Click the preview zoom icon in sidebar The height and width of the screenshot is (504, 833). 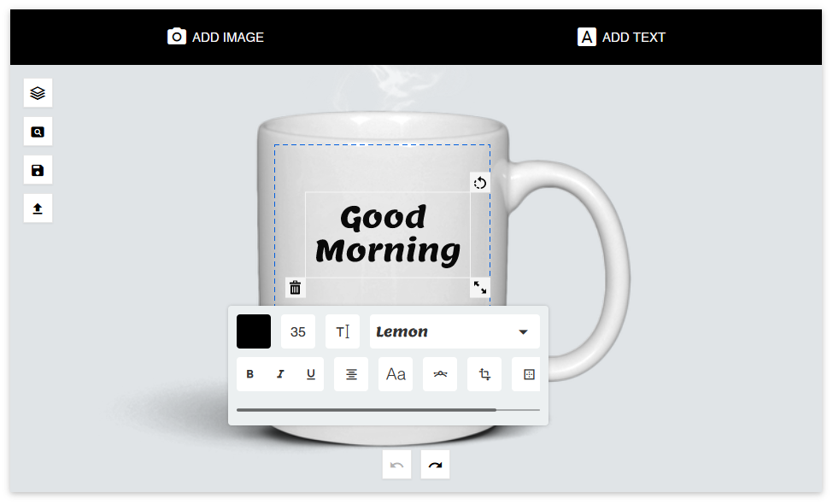click(38, 132)
